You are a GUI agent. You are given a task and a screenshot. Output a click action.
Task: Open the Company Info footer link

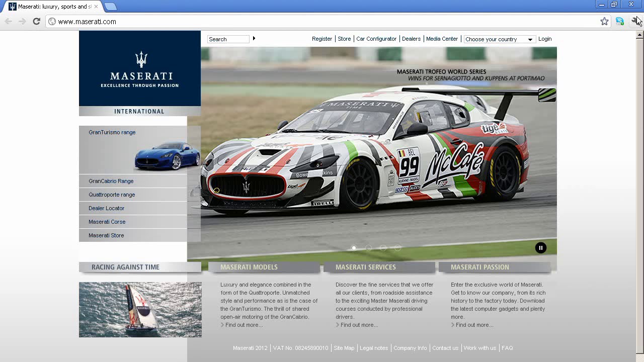tap(410, 348)
